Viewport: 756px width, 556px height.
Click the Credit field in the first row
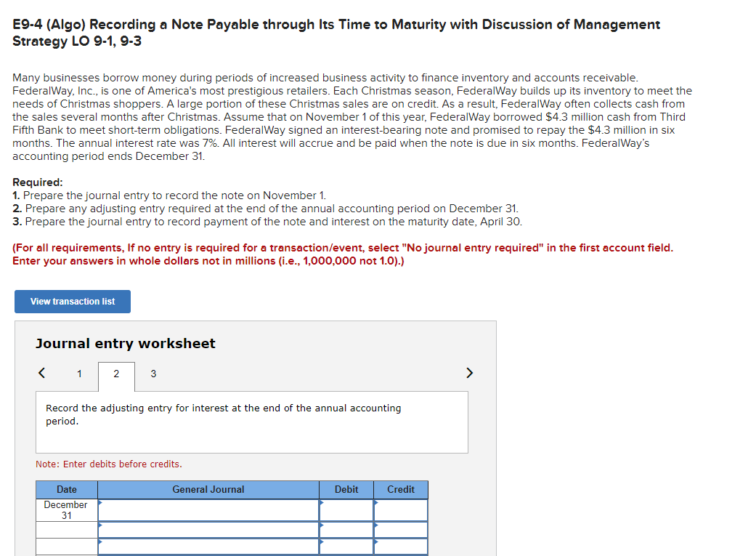point(400,509)
